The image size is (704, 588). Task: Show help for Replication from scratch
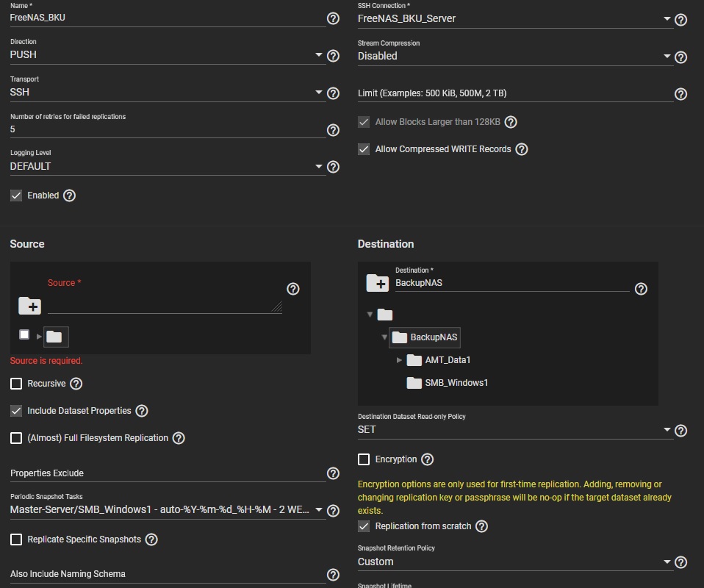pyautogui.click(x=482, y=526)
